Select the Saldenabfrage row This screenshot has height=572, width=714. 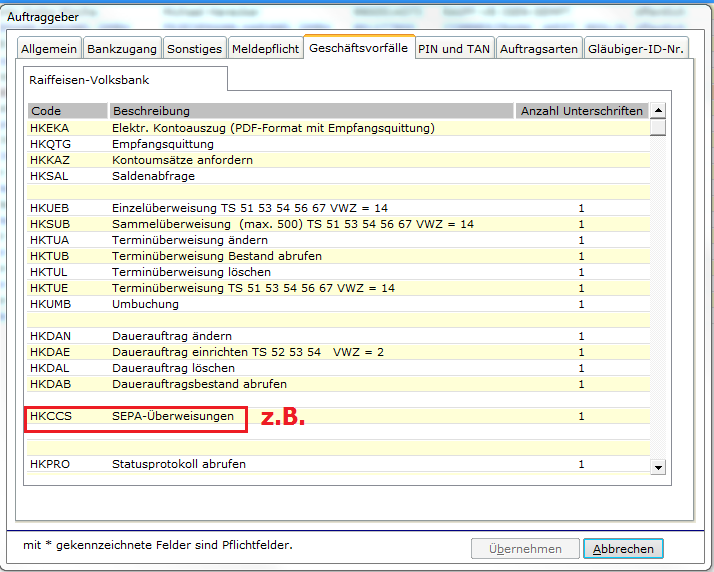[x=338, y=176]
